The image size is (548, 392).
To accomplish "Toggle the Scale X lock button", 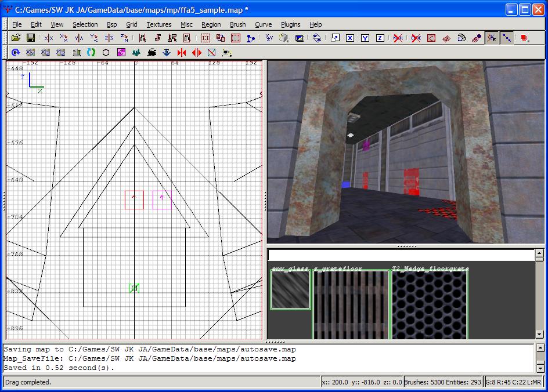I will coord(350,38).
